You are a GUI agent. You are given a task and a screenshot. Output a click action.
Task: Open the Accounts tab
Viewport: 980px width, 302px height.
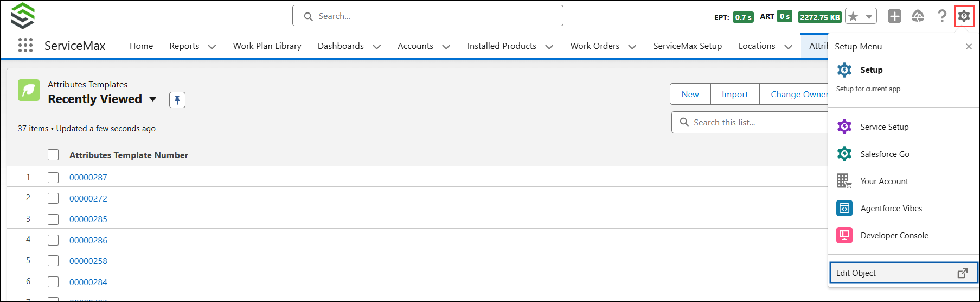point(415,46)
